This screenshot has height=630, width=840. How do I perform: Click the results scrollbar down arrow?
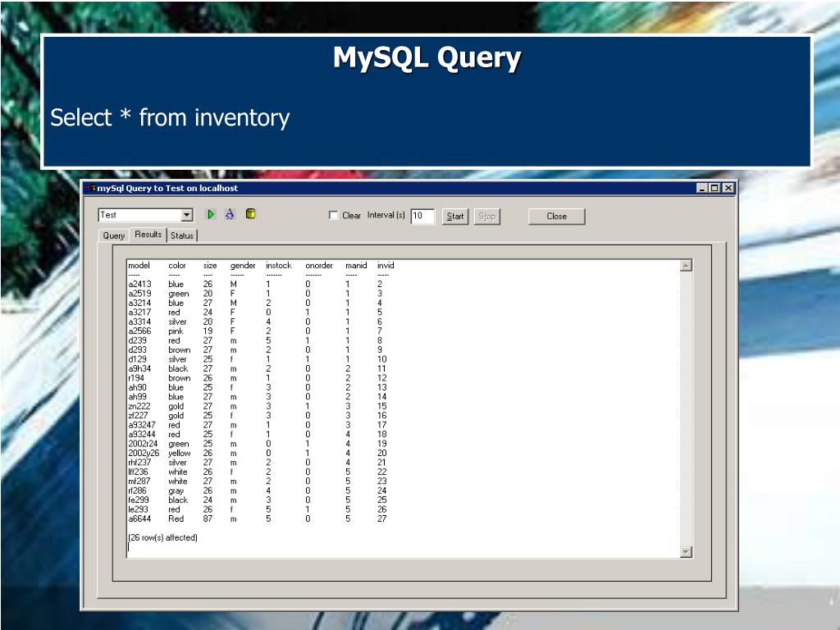coord(686,552)
